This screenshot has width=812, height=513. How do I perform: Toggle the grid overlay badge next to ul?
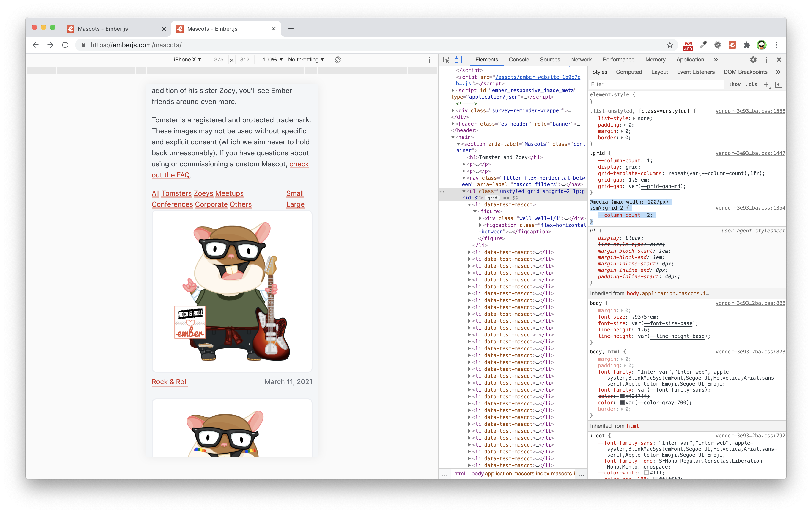(492, 198)
